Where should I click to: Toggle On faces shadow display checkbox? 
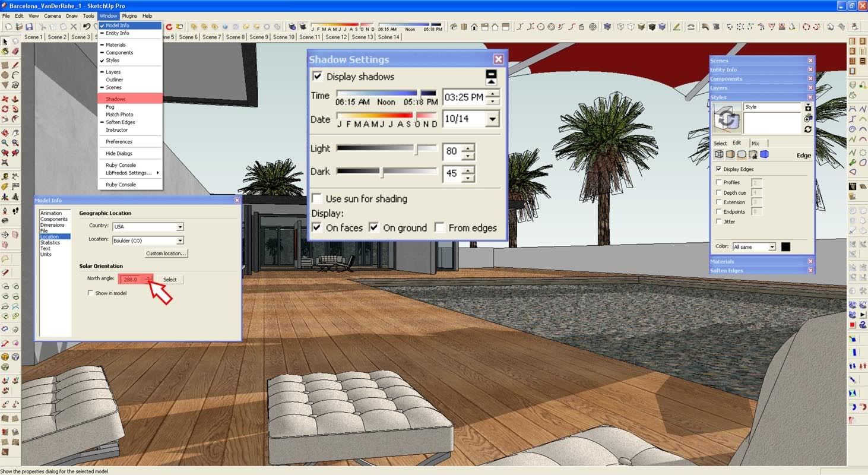pos(317,227)
